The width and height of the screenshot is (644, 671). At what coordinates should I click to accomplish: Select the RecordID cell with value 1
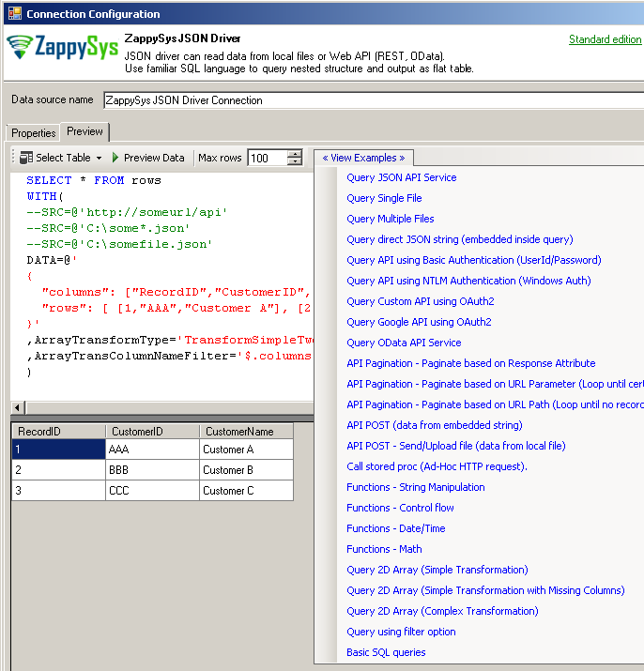[58, 450]
